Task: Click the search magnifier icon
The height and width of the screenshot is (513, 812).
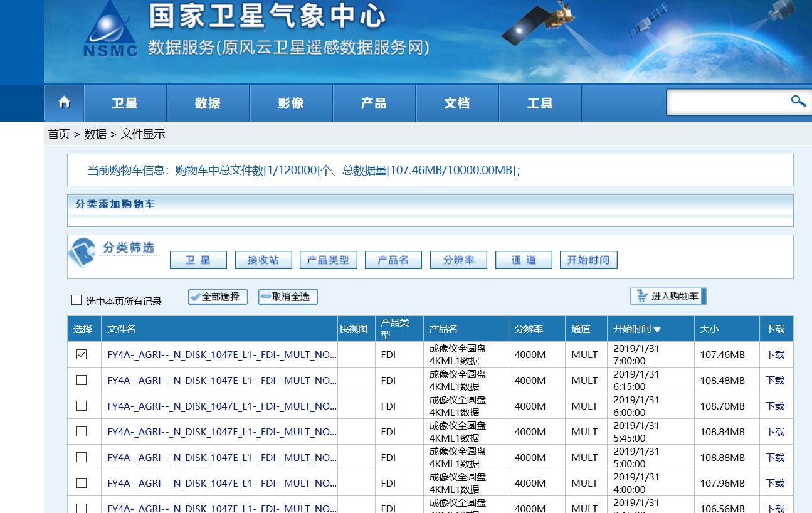Action: (798, 101)
